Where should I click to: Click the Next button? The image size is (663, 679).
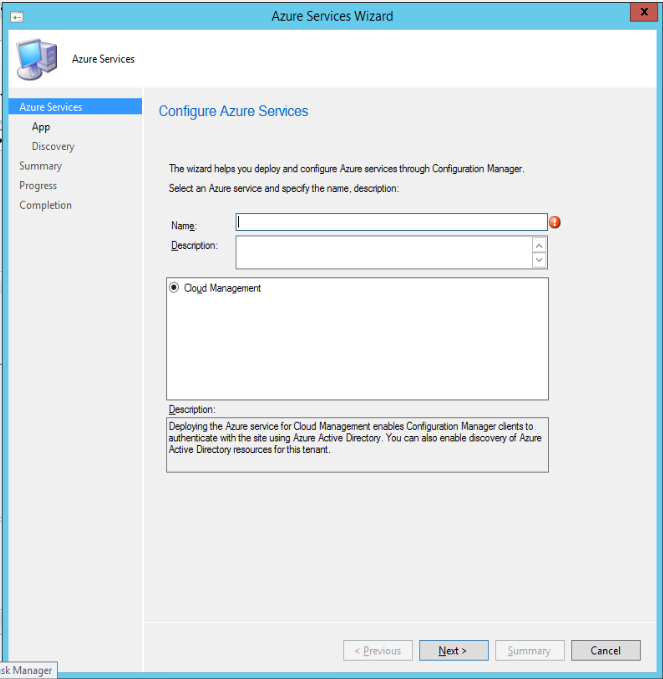click(x=453, y=650)
